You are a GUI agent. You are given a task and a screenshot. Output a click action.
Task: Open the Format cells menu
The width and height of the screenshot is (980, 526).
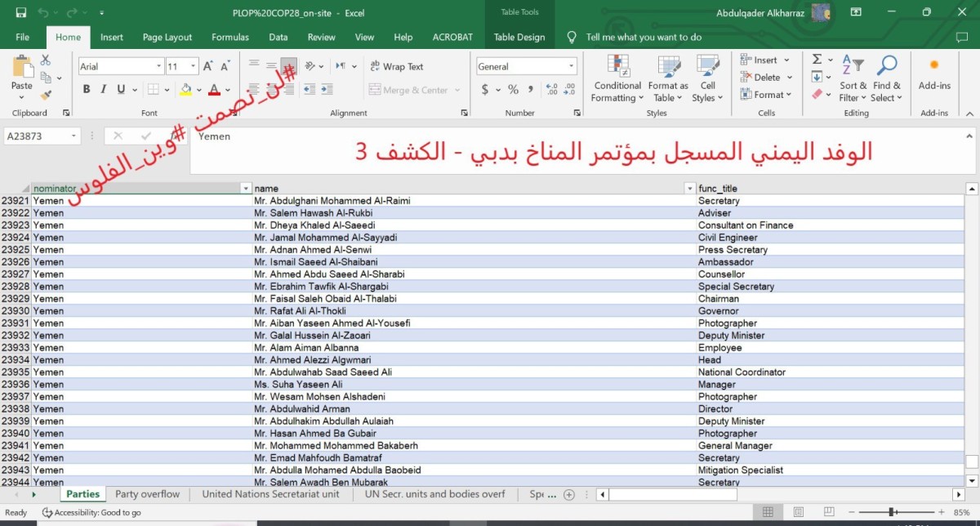[766, 94]
